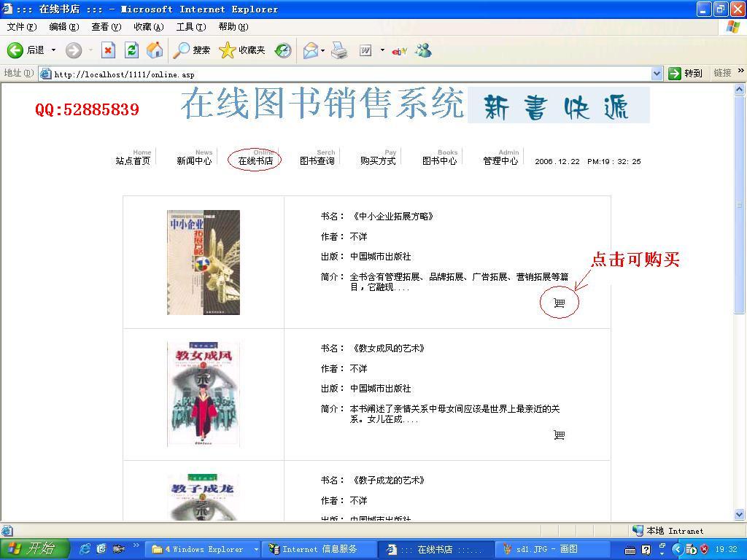The width and height of the screenshot is (747, 560).
Task: Show hidden tray icons with round arrow
Action: pos(678,550)
